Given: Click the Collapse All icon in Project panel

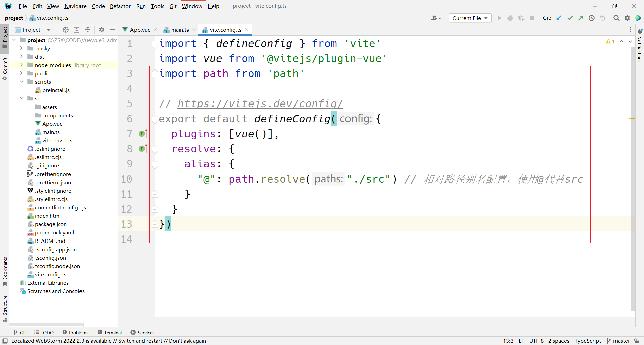Looking at the screenshot, I should [88, 30].
